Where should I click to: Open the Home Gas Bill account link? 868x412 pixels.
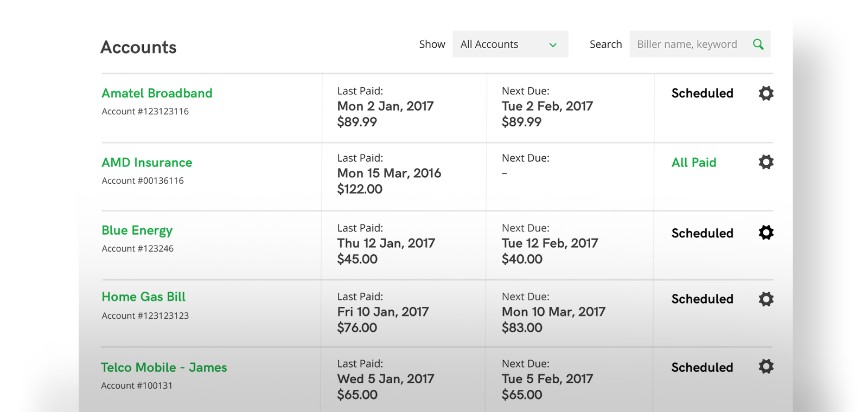click(x=143, y=297)
